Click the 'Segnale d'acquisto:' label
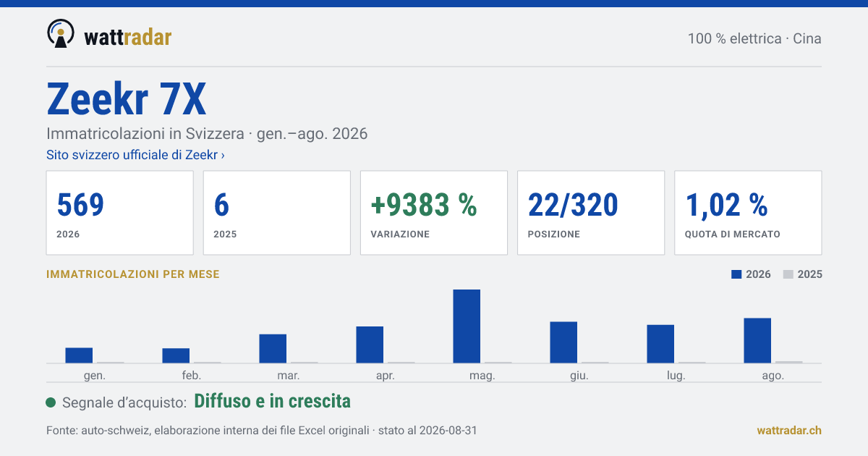This screenshot has height=456, width=868. coord(125,402)
